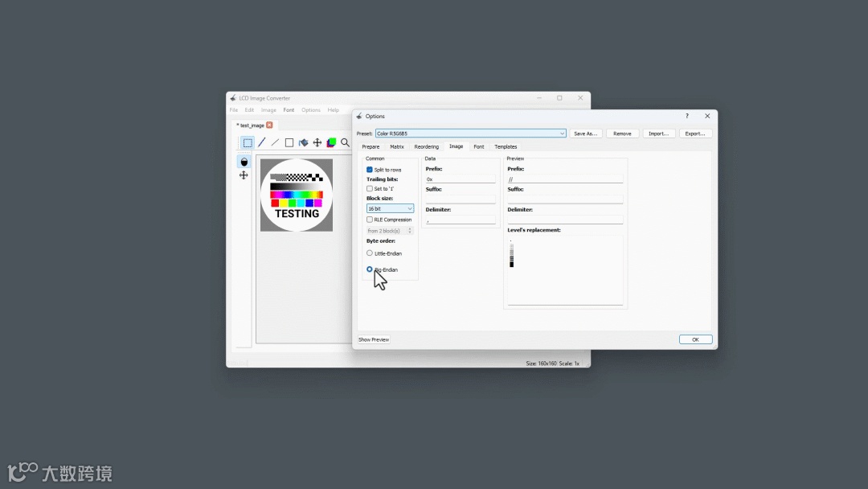Image resolution: width=868 pixels, height=489 pixels.
Task: Open the Options menu in menu bar
Action: 310,110
